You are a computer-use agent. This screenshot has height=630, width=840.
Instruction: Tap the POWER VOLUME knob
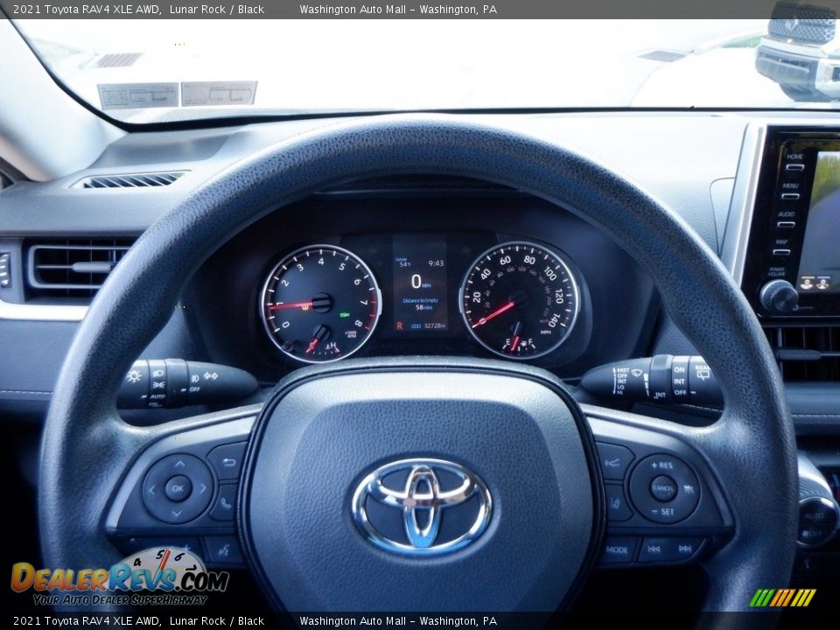click(x=779, y=297)
